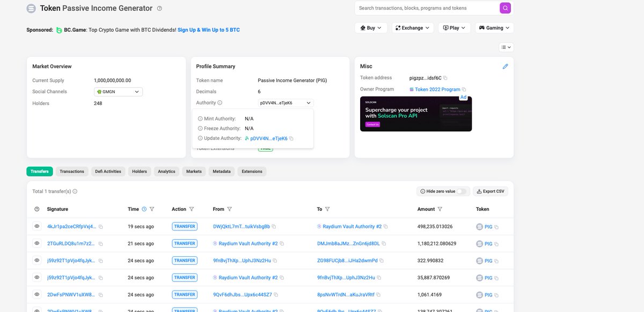Click the info icon next to Authority
The image size is (644, 312).
[220, 103]
